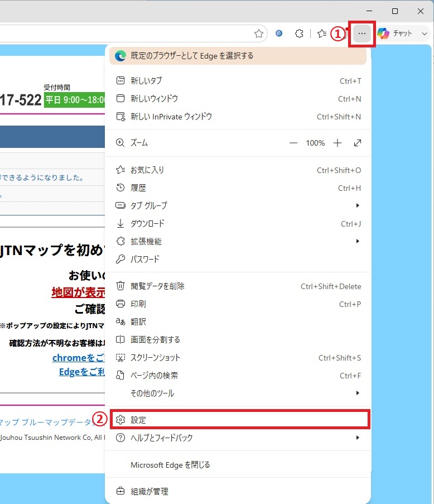This screenshot has width=434, height=504.
Task: Open the Favorites list toolbar icon
Action: click(x=321, y=33)
